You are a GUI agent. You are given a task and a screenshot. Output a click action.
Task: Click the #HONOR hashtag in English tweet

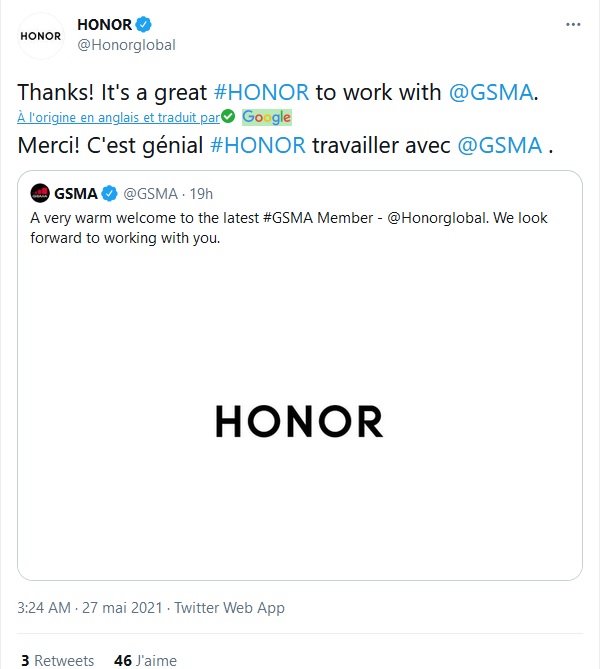[261, 92]
